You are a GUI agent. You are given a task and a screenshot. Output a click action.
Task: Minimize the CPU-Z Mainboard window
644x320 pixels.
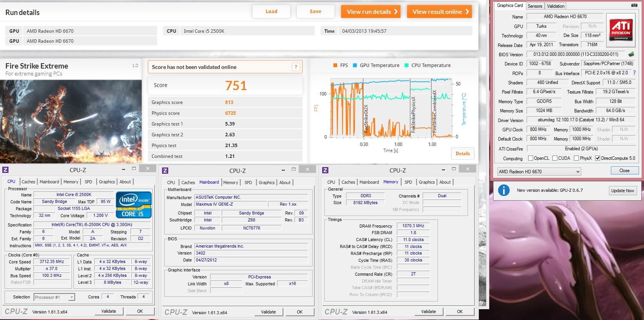[x=284, y=169]
